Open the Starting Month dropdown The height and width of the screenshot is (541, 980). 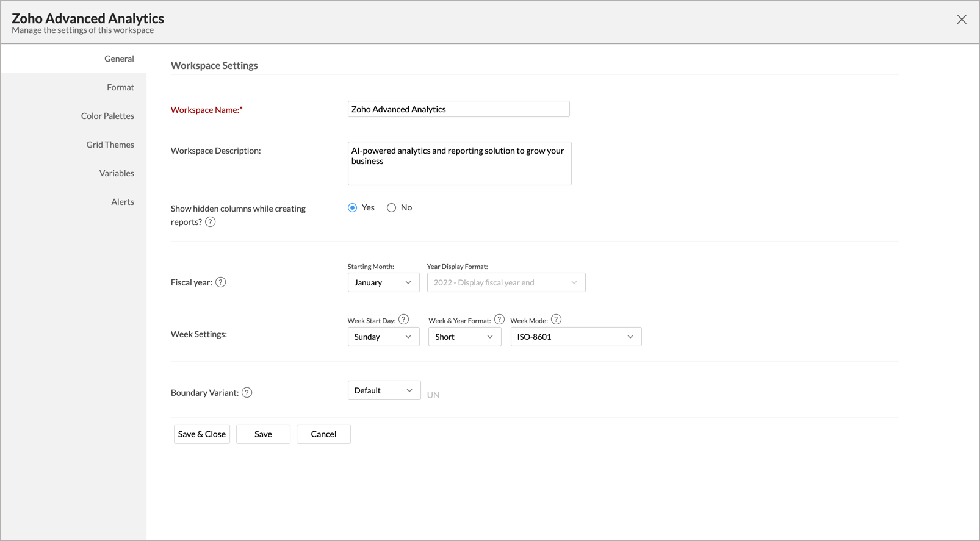383,282
